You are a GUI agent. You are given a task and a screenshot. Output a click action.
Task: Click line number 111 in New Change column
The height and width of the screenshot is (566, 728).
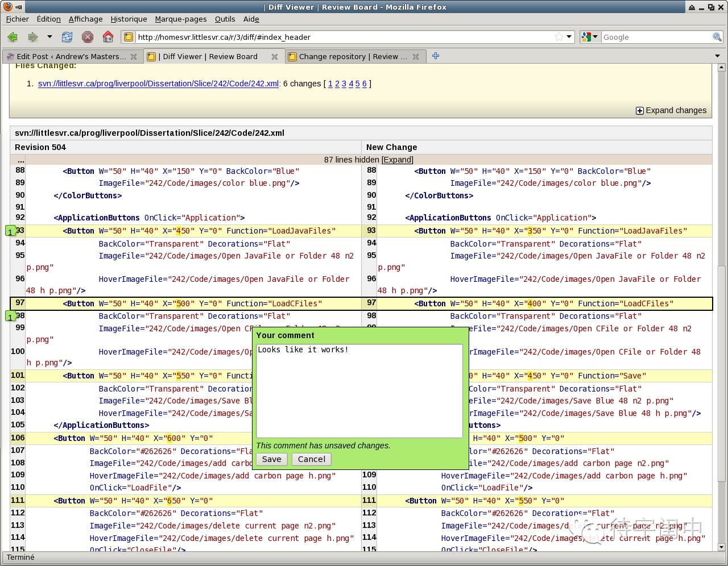pos(369,501)
